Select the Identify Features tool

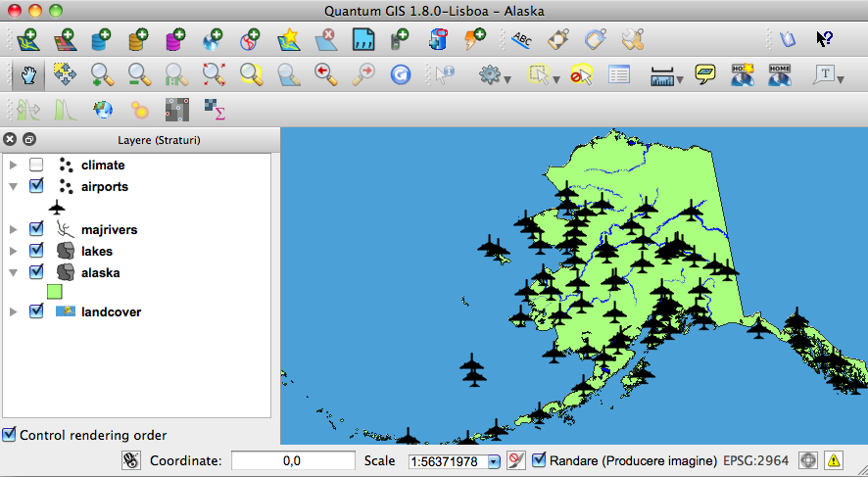pos(445,74)
